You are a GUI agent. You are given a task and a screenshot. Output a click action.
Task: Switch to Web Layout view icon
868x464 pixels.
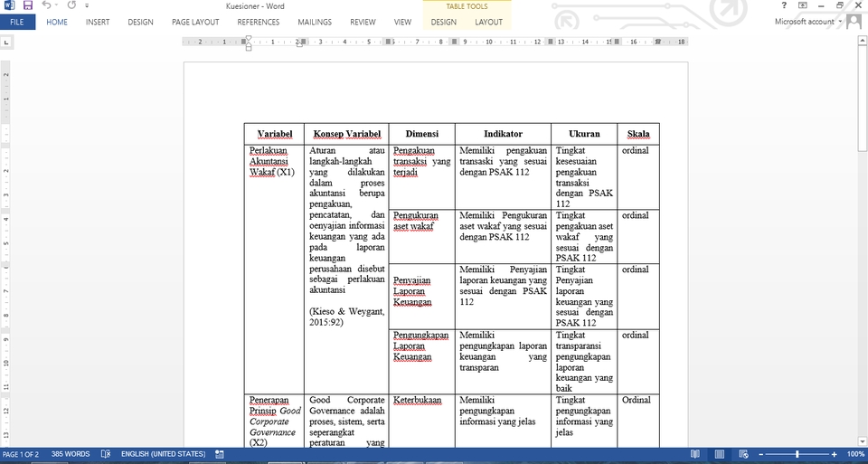coord(743,454)
